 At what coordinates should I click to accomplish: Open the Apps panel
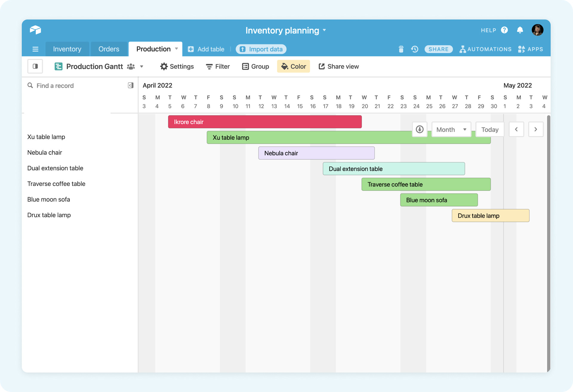(x=531, y=49)
